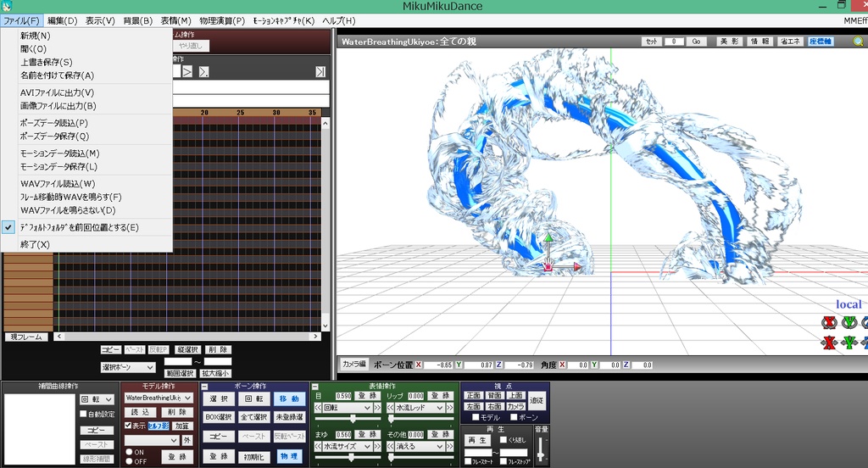Viewport: 868px width, 468px height.
Task: Click the >> button beside 水流レッド morph
Action: click(449, 408)
